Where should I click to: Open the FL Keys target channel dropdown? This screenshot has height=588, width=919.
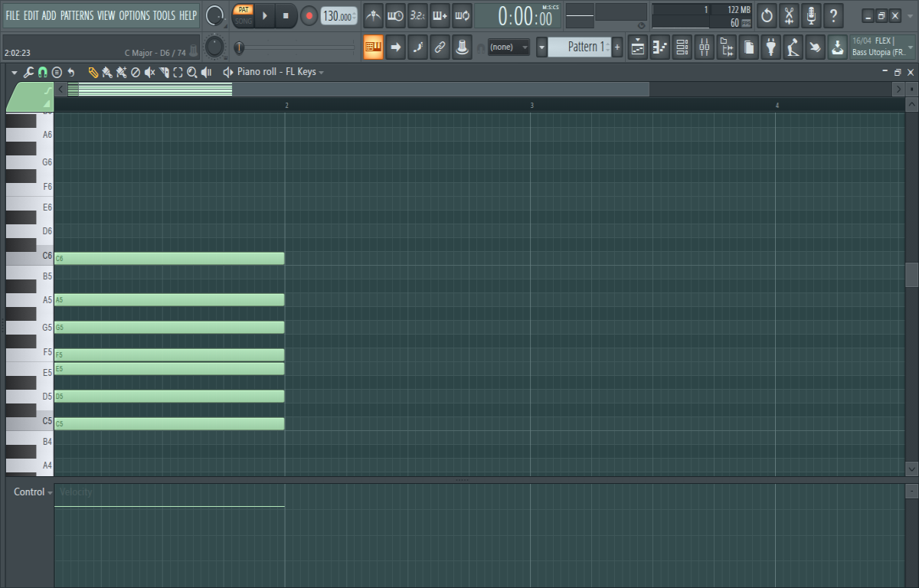(280, 72)
